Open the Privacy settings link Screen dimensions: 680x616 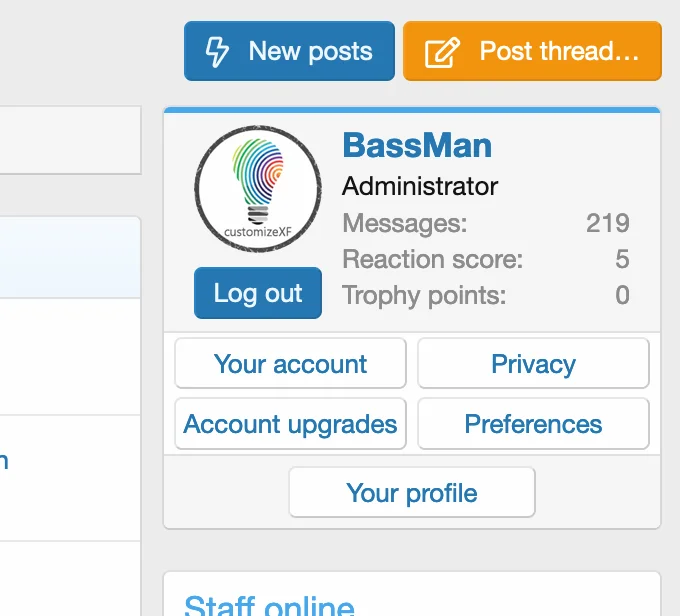pos(533,364)
